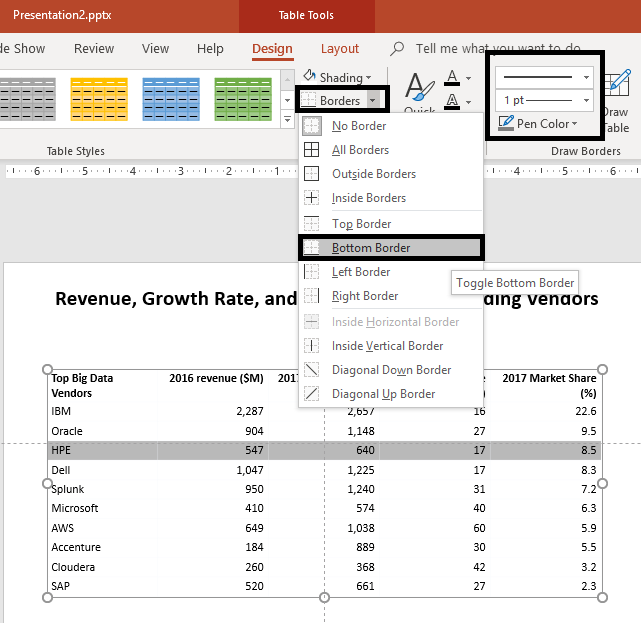Click the 2017 Market Share (%) header cell
The width and height of the screenshot is (641, 623).
coord(546,385)
